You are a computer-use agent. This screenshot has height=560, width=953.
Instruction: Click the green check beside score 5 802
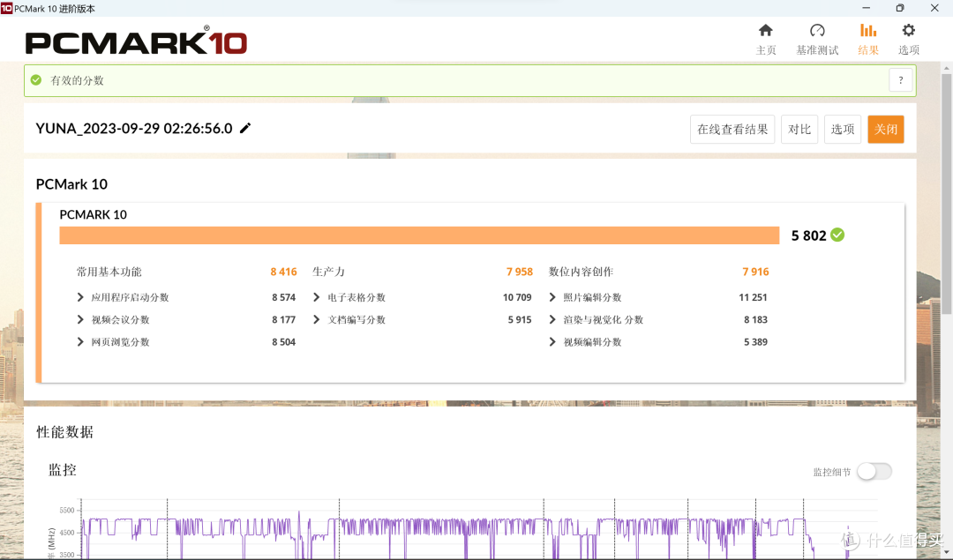tap(837, 235)
